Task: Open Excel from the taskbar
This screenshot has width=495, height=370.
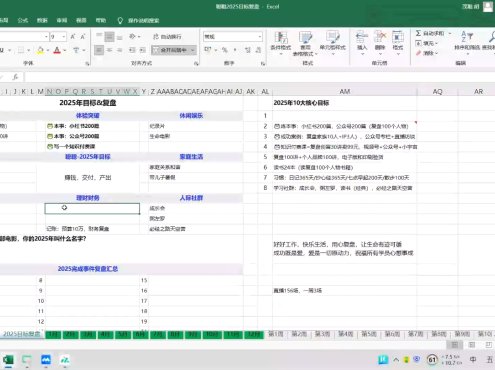Action: (8, 360)
